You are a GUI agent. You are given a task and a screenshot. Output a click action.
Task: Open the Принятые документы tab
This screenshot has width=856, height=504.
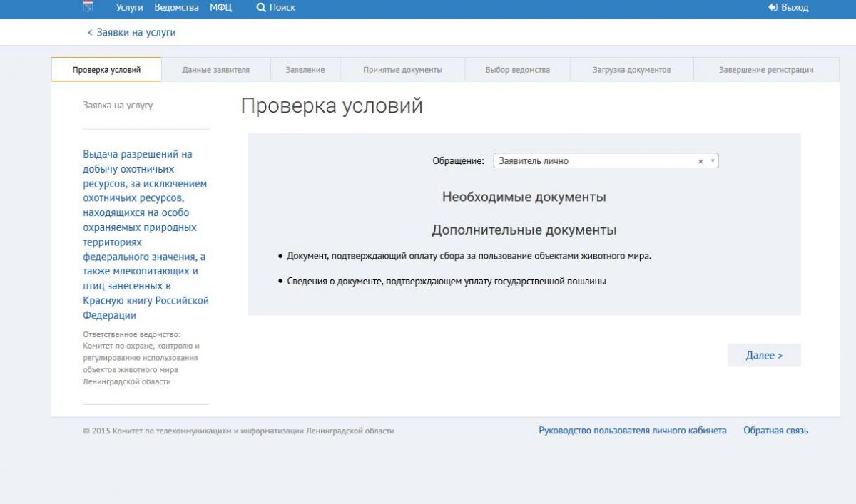click(402, 70)
